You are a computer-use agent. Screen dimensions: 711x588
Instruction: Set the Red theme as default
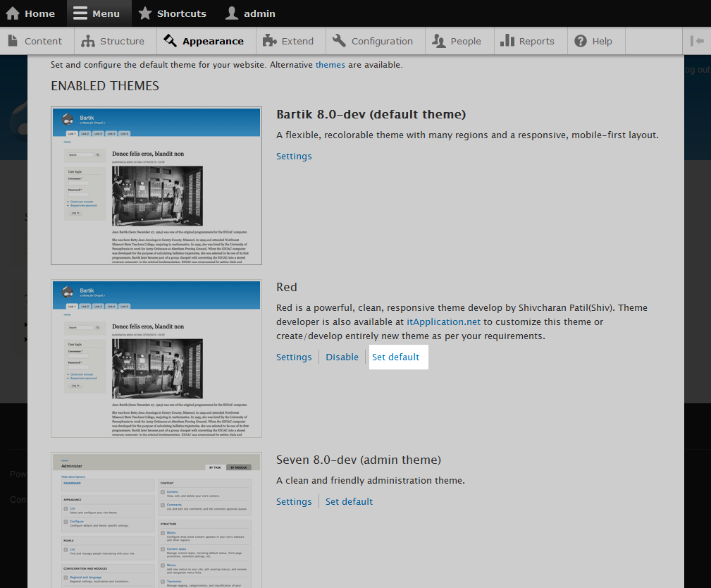pos(395,357)
